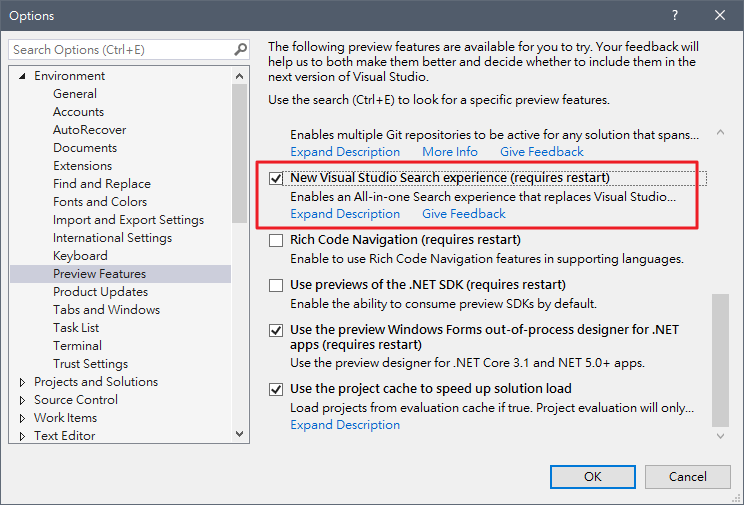Click the Work Items label

pos(65,418)
